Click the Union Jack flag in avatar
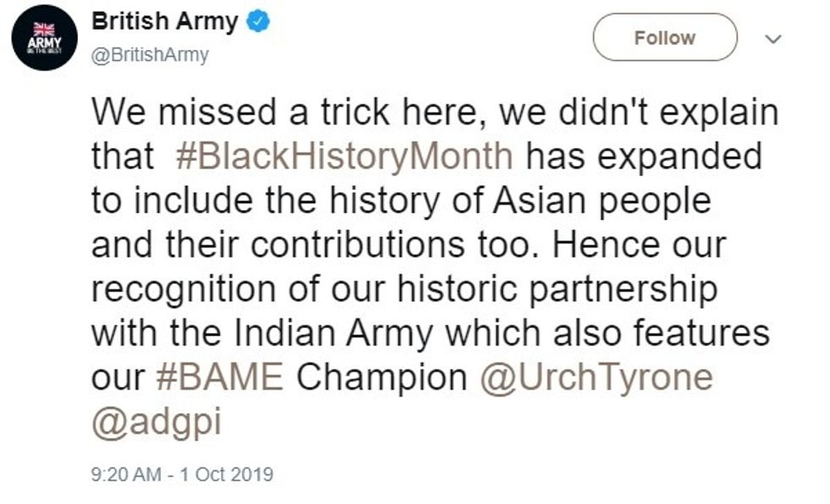The image size is (830, 504). point(43,29)
